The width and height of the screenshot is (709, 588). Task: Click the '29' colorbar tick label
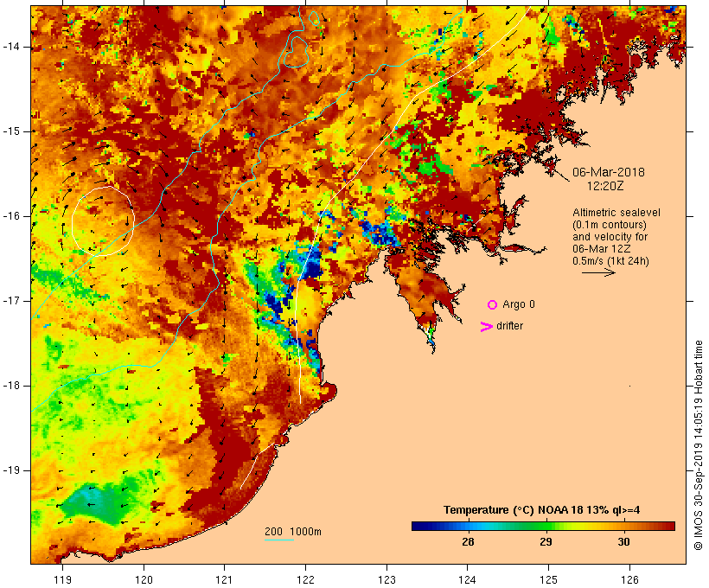click(x=546, y=542)
